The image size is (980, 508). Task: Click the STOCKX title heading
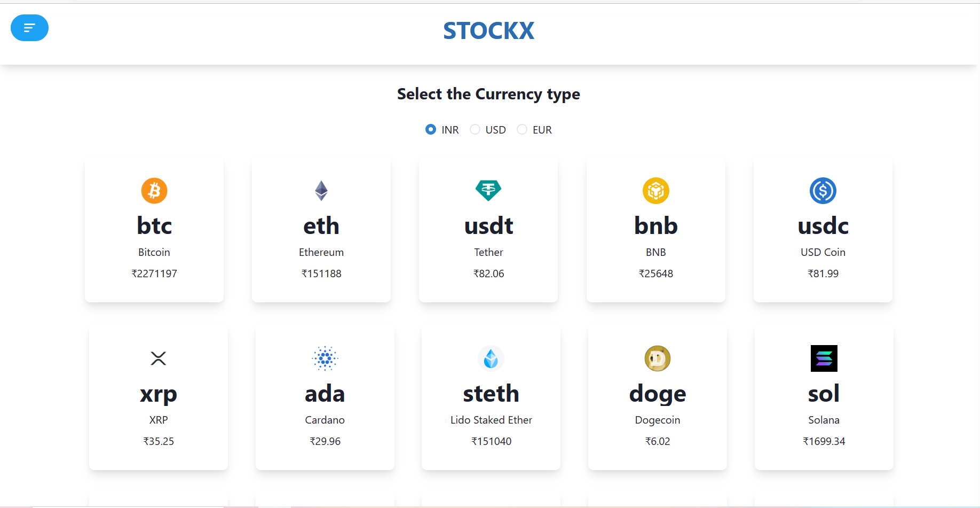coord(488,31)
